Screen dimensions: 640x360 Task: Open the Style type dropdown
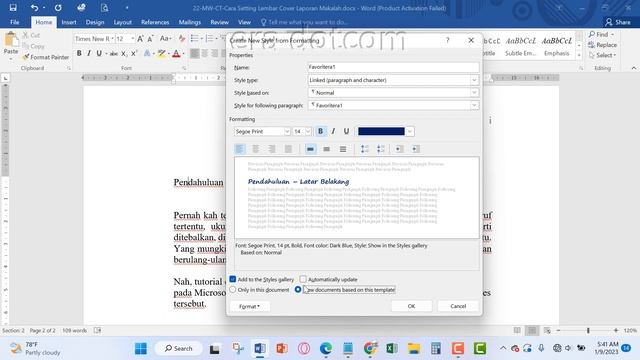474,80
